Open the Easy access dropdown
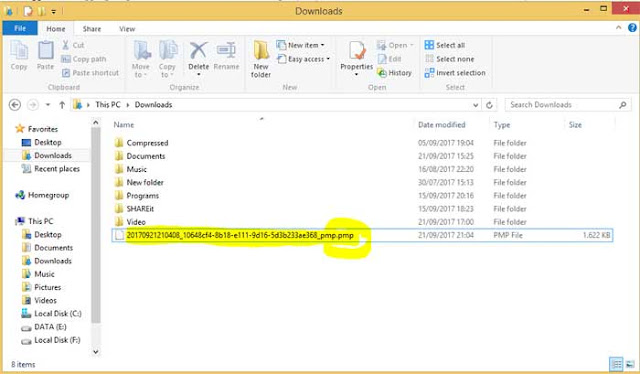The width and height of the screenshot is (640, 374). 303,59
